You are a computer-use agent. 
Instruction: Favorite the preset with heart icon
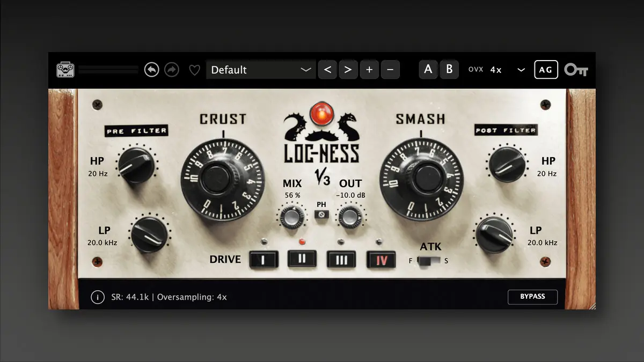[195, 70]
